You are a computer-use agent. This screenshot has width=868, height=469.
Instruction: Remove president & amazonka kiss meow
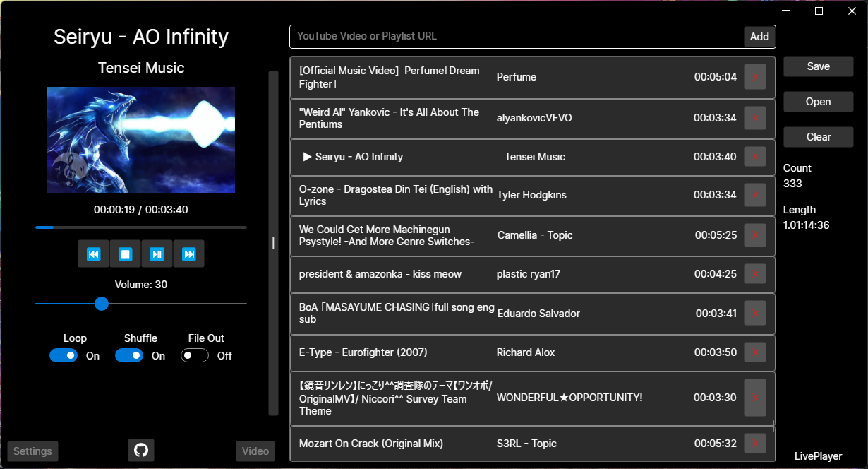(x=755, y=274)
